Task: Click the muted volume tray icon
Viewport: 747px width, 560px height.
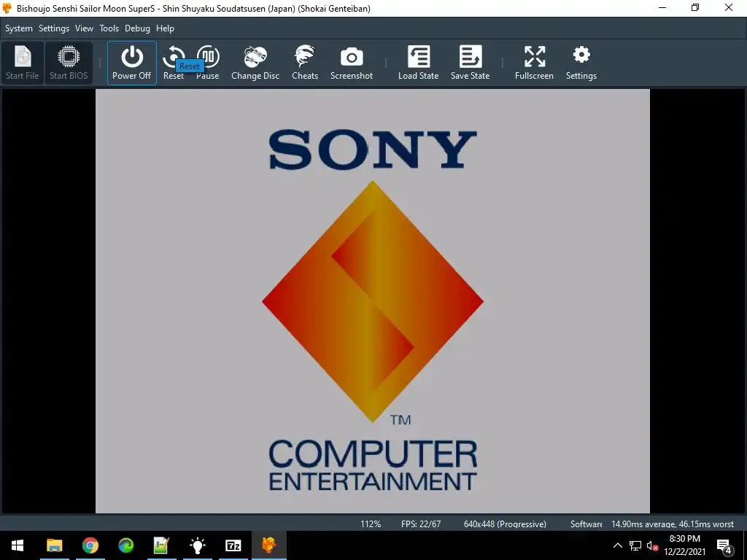Action: click(x=652, y=545)
